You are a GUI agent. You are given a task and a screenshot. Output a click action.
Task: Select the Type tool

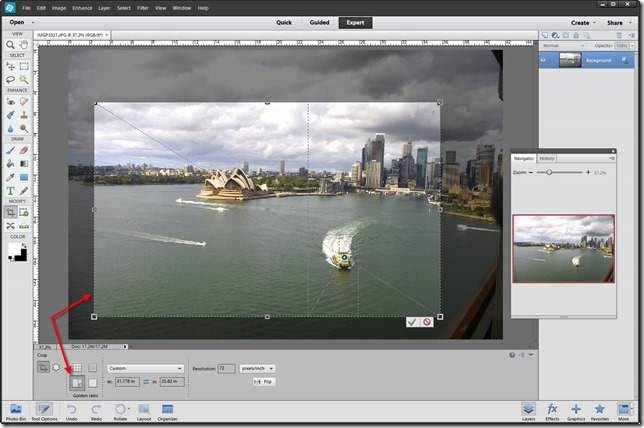(10, 191)
